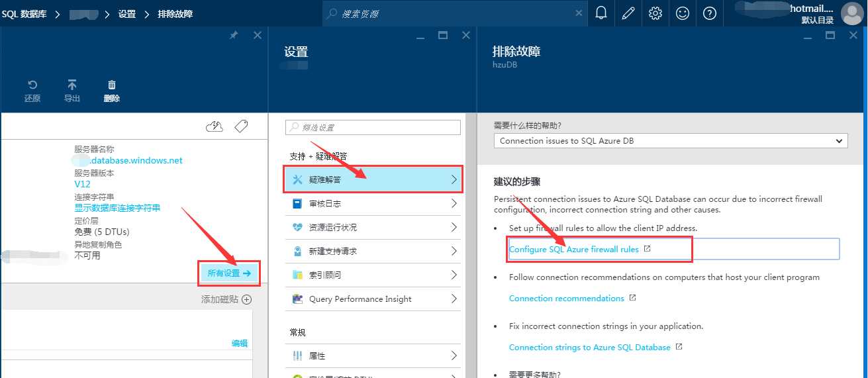
Task: Expand the 索引顾问 row chevron
Action: (x=454, y=275)
